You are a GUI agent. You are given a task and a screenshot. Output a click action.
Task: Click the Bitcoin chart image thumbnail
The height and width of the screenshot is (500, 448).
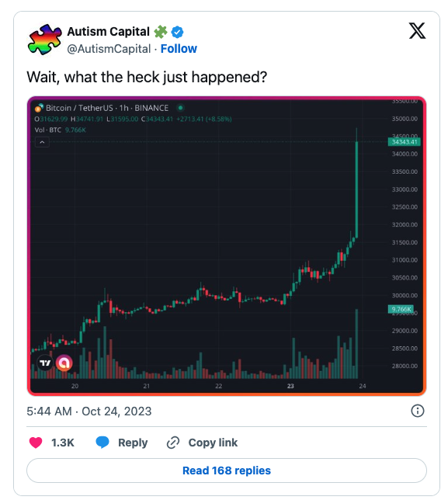point(227,246)
